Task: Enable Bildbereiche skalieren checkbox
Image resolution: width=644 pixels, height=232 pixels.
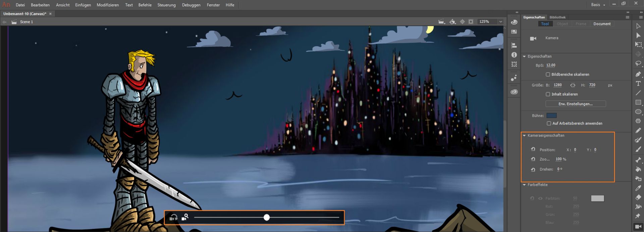Action: click(x=548, y=74)
